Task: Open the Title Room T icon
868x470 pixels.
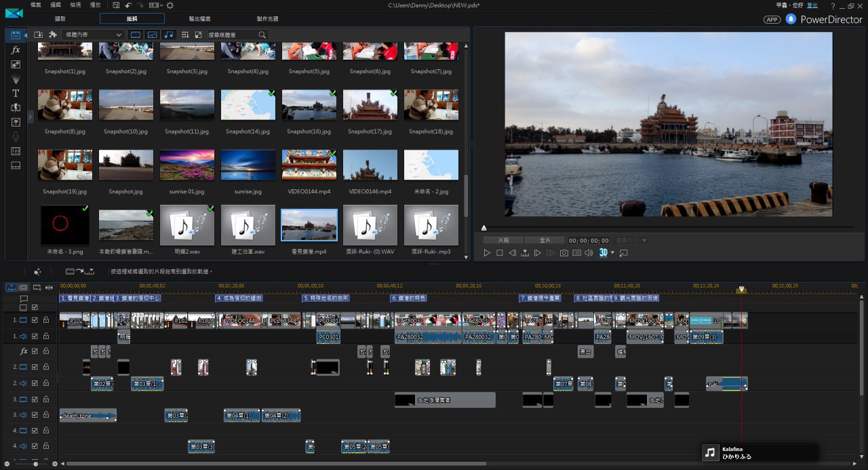Action: pyautogui.click(x=16, y=93)
